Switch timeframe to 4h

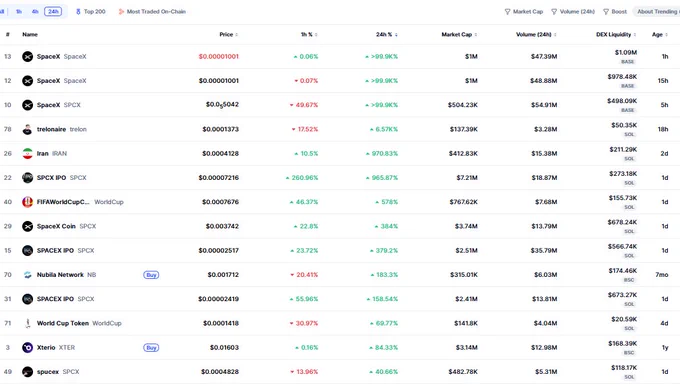(35, 12)
